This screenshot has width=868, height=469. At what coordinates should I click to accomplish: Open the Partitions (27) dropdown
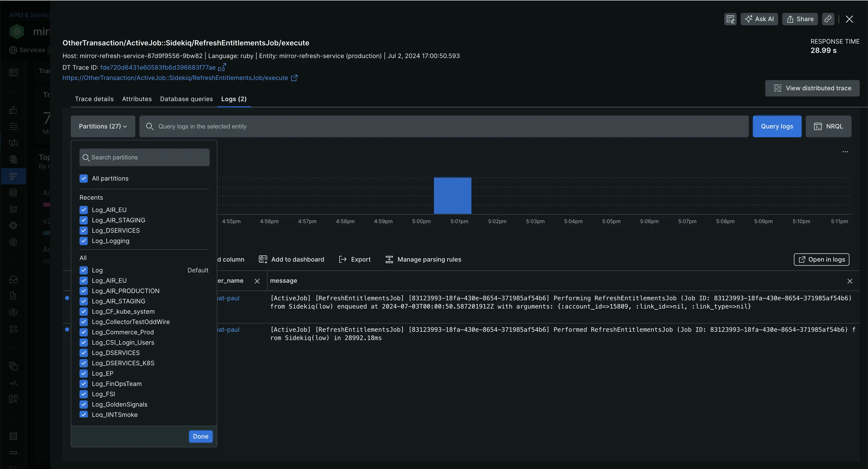tap(103, 126)
